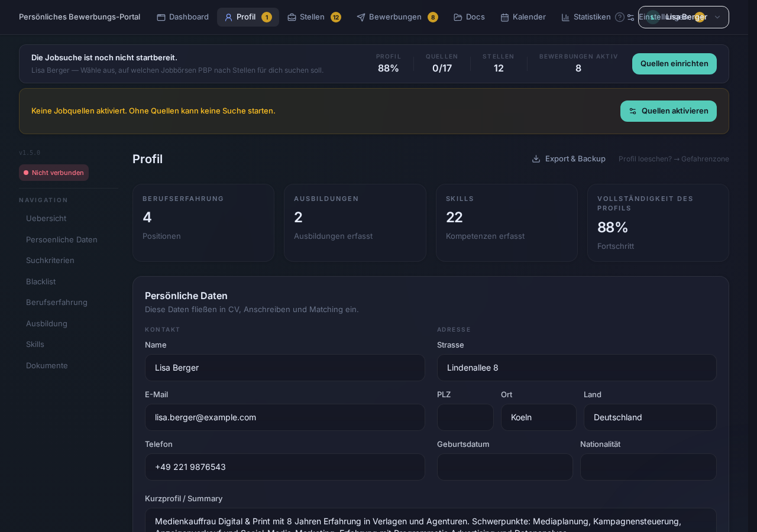This screenshot has height=532, width=757.
Task: Click the Persönliches Bewerbungs-Portal title
Action: coord(80,17)
